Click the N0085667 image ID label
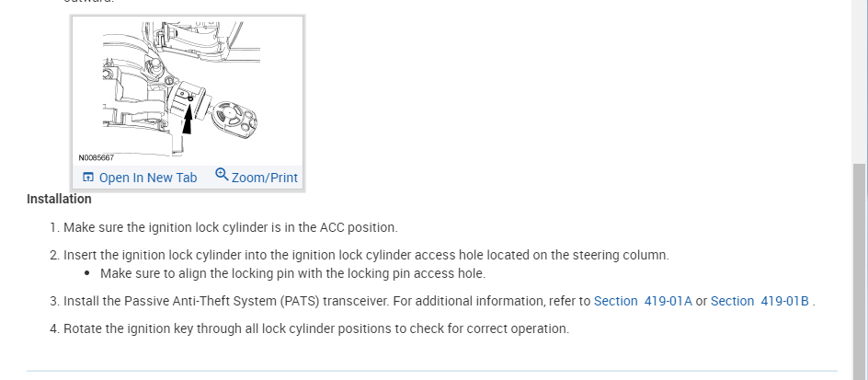The height and width of the screenshot is (380, 868). [97, 157]
